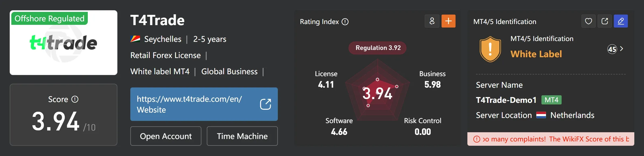644x156 pixels.
Task: Click the Netherlands server location text
Action: click(572, 115)
